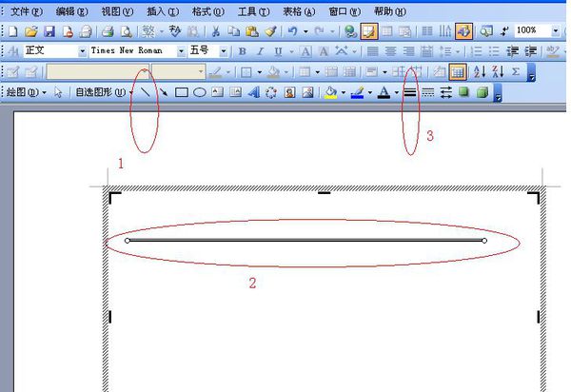Insert WordArt with blue A icon
The height and width of the screenshot is (392, 571).
pyautogui.click(x=254, y=92)
